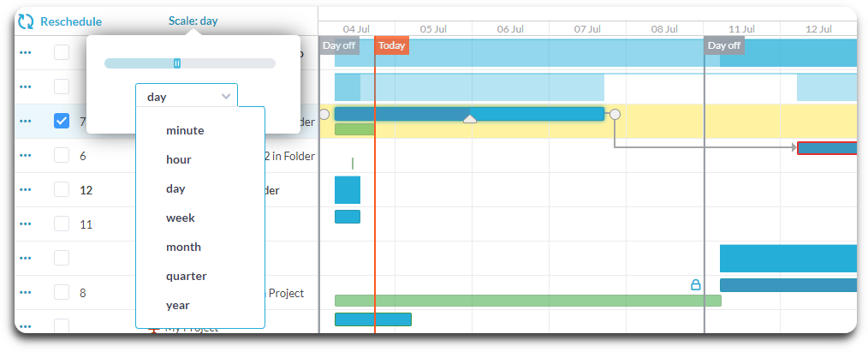Click the Reschedule link

coord(71,21)
